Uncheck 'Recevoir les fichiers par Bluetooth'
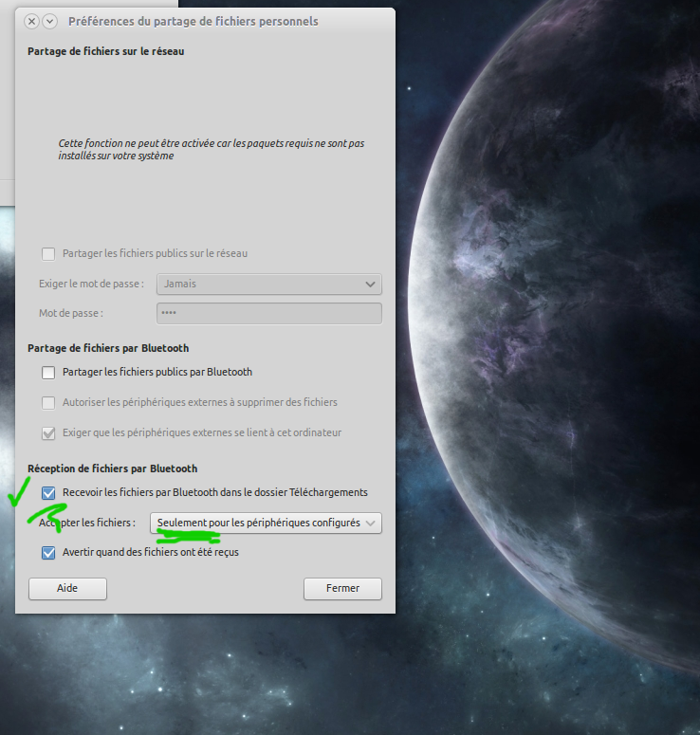This screenshot has width=700, height=735. coord(48,493)
